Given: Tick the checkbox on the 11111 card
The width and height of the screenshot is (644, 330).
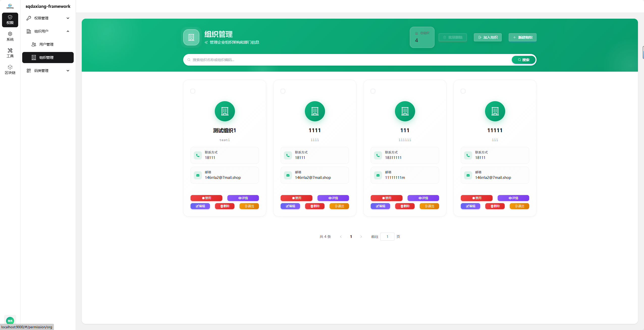Looking at the screenshot, I should [x=463, y=91].
